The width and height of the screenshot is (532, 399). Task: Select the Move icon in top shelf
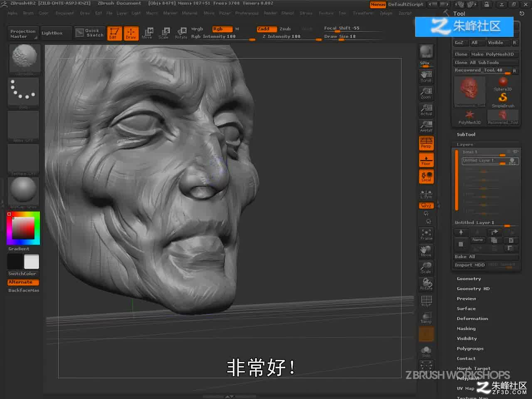click(147, 33)
